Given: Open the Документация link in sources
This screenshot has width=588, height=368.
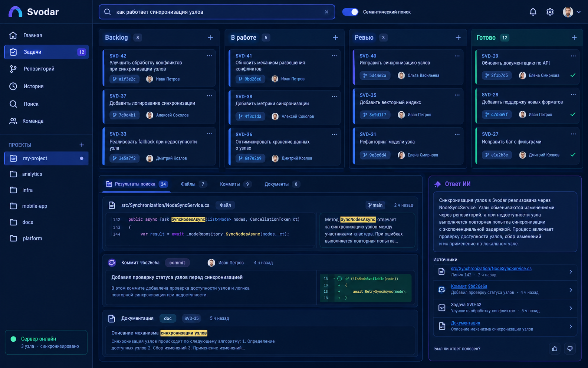Looking at the screenshot, I should (x=465, y=323).
